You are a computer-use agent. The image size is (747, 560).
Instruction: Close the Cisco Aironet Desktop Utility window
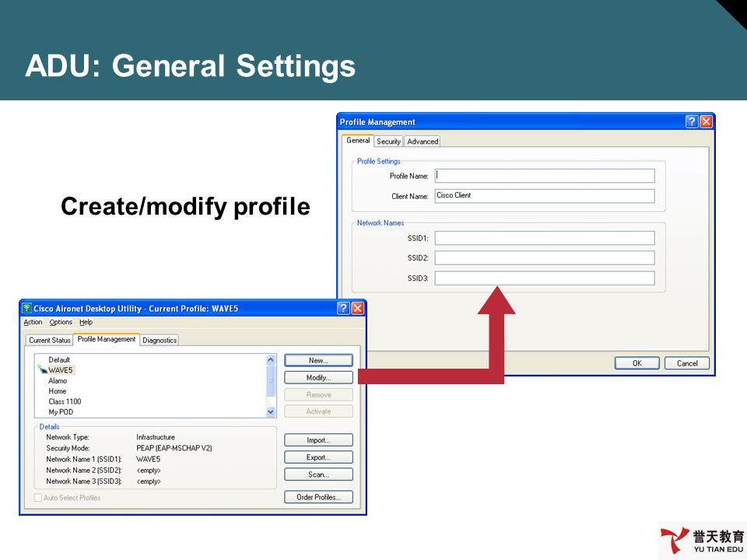358,308
